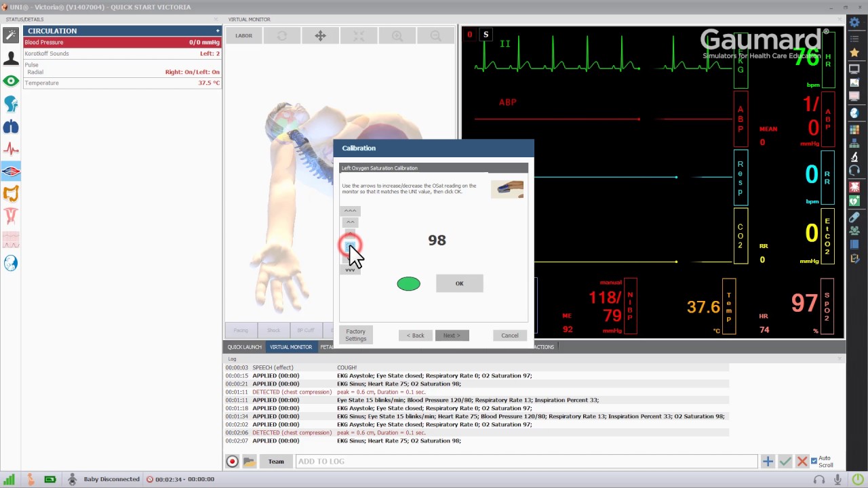
Task: Click the Team button in log bar
Action: tap(276, 462)
